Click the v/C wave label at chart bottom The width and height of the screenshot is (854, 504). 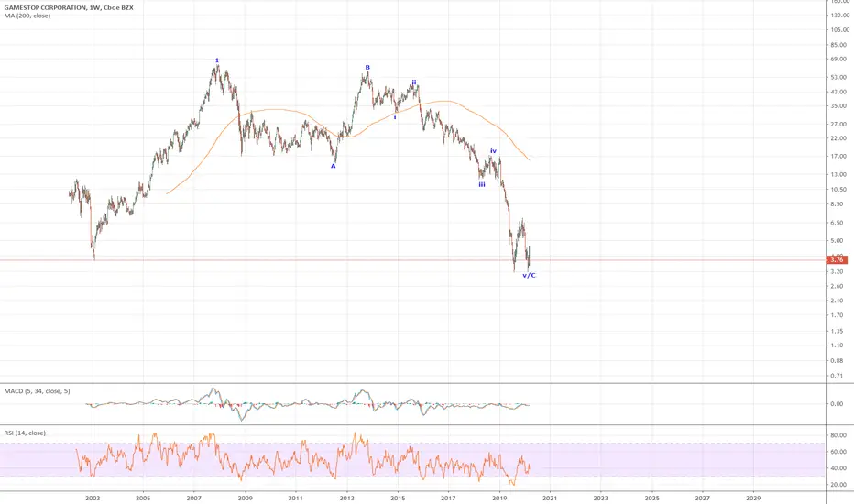529,275
